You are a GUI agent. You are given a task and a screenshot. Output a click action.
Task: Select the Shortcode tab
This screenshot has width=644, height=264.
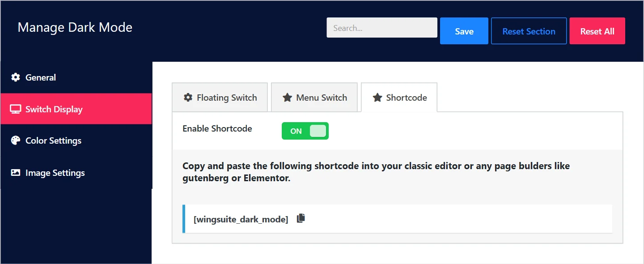[399, 97]
